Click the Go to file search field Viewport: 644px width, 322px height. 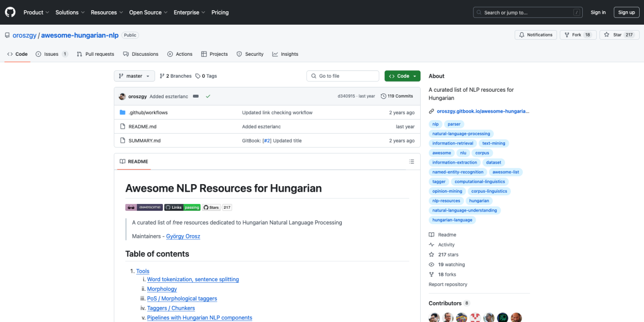pyautogui.click(x=342, y=76)
